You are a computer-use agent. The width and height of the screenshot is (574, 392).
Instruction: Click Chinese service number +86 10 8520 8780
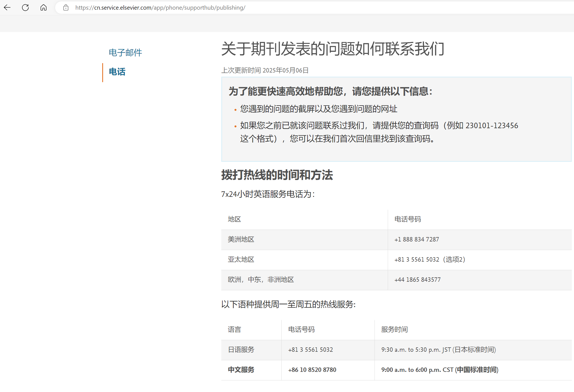click(312, 370)
